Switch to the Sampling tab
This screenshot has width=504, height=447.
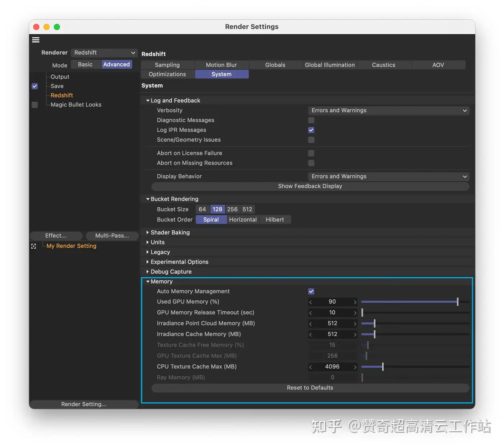click(x=167, y=65)
